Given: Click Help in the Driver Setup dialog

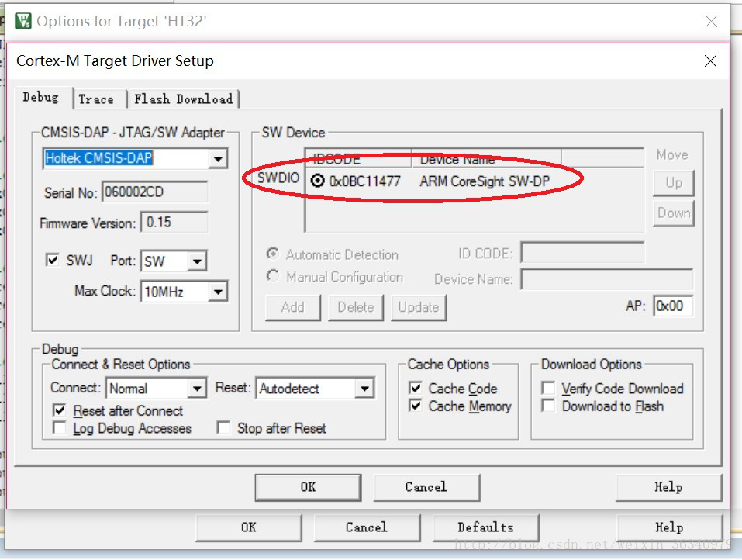Looking at the screenshot, I should 668,487.
